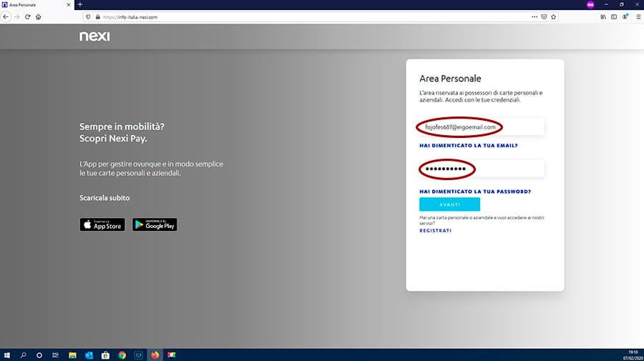The width and height of the screenshot is (644, 361).
Task: Open the colorful app after Firefox on taskbar
Action: [x=171, y=355]
